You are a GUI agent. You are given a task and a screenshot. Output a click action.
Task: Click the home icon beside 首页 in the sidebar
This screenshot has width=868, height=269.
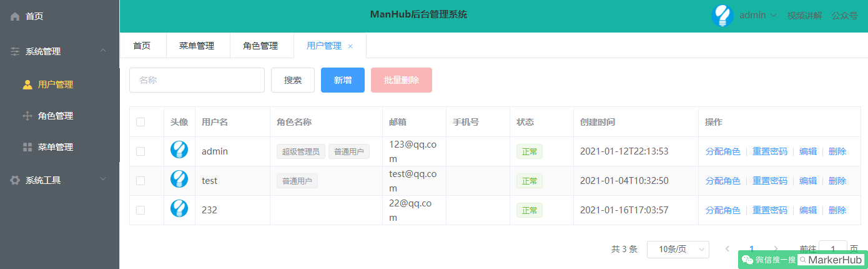click(x=15, y=17)
